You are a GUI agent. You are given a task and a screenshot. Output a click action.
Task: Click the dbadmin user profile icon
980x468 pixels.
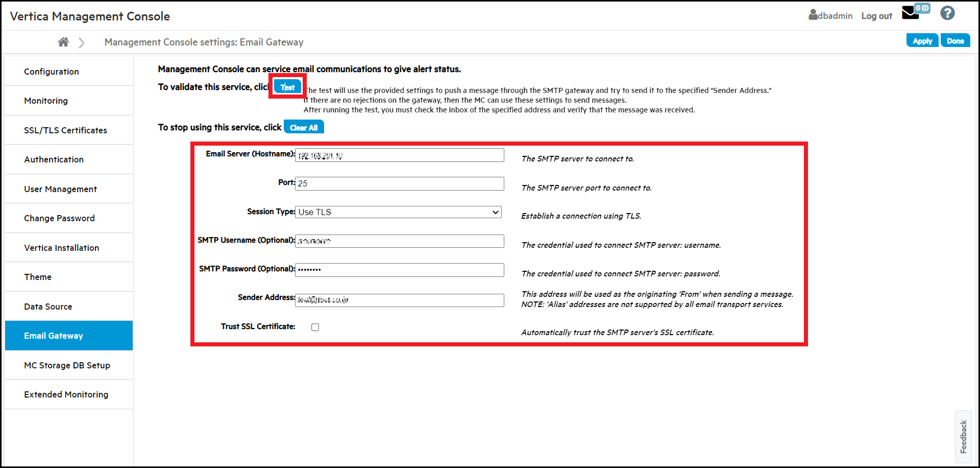813,15
